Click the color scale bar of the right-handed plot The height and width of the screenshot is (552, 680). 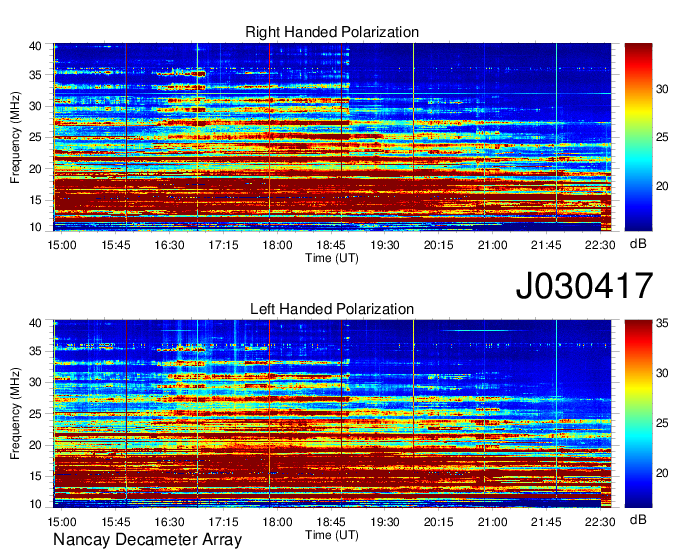pyautogui.click(x=638, y=137)
